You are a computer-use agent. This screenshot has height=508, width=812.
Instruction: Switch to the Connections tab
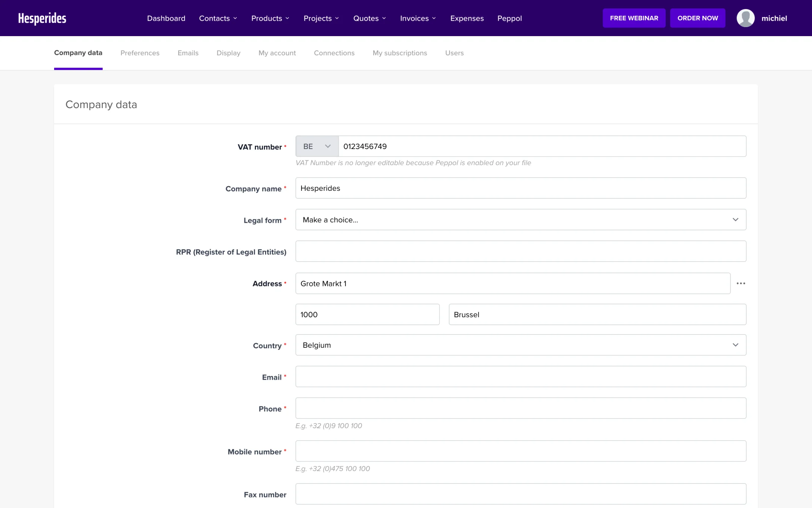334,53
